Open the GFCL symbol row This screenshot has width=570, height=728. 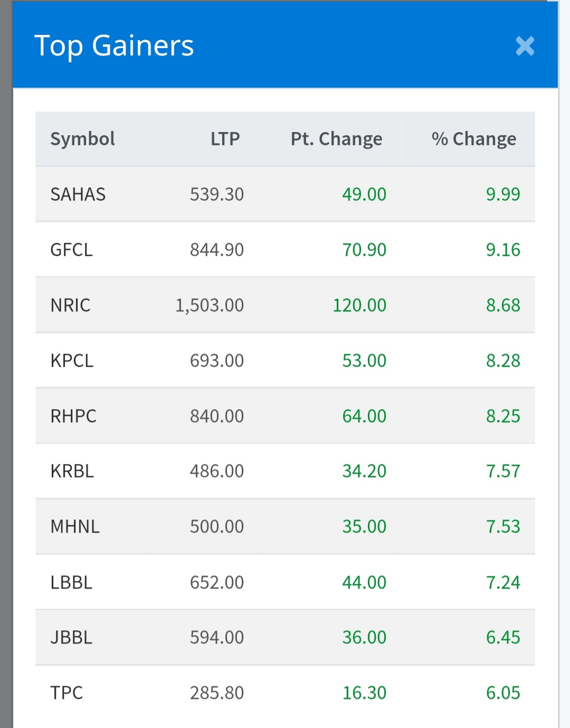[72, 250]
